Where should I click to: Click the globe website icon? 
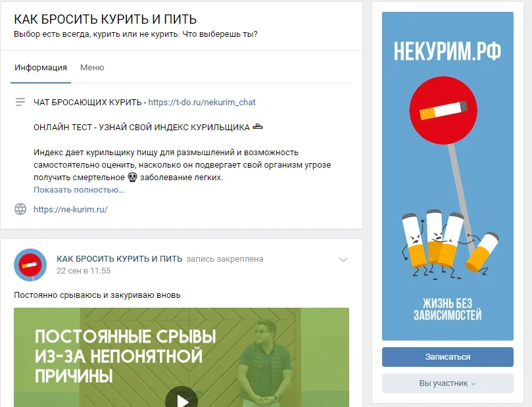20,209
